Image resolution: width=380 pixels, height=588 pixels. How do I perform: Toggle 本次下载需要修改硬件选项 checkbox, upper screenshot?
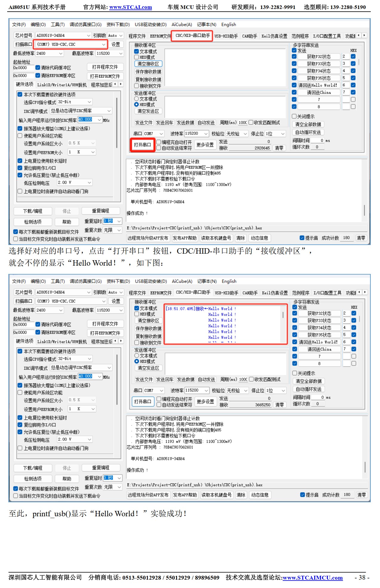20,94
